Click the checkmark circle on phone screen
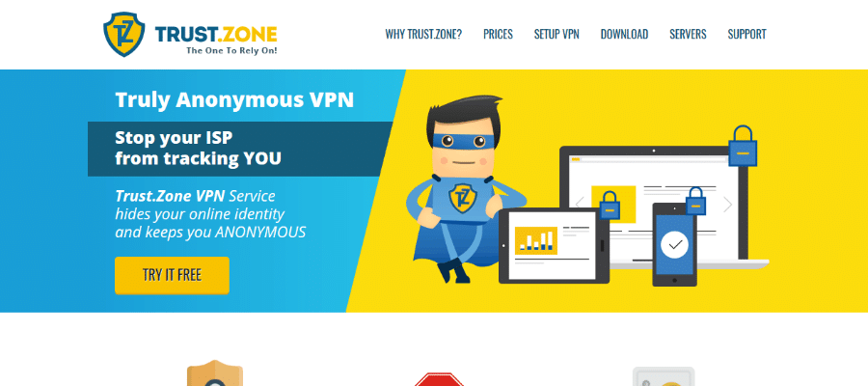The image size is (868, 386). (674, 244)
